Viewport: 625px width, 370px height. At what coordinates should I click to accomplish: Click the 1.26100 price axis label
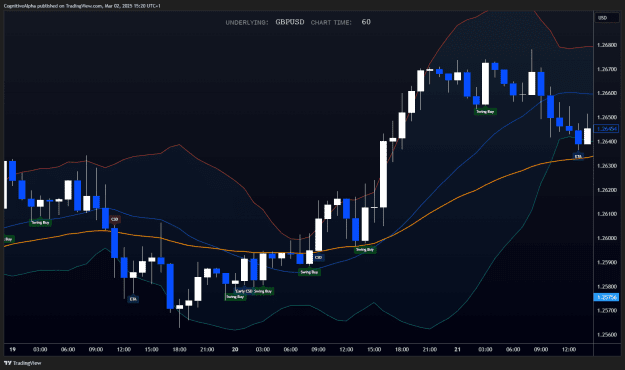click(x=607, y=214)
